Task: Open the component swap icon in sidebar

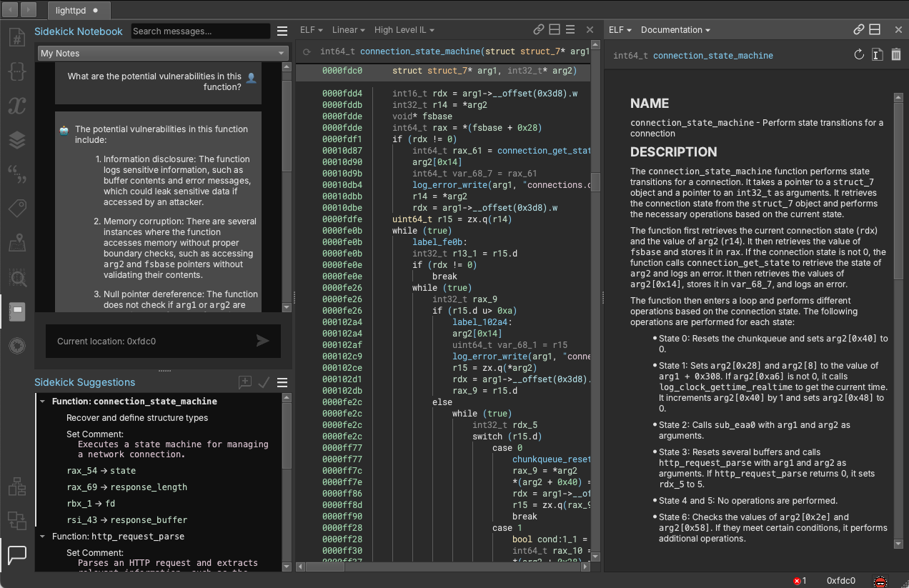Action: point(17,520)
